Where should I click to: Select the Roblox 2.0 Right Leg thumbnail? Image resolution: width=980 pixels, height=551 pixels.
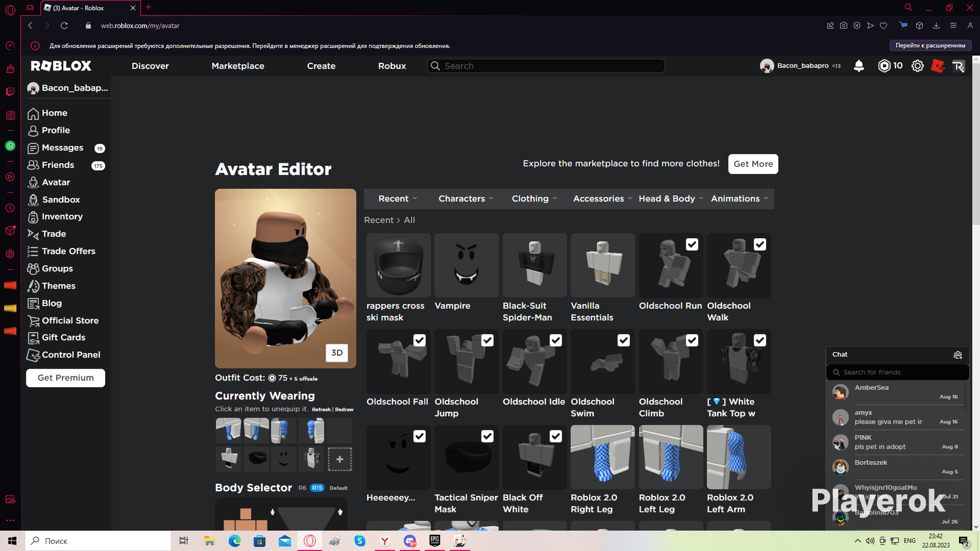point(602,457)
